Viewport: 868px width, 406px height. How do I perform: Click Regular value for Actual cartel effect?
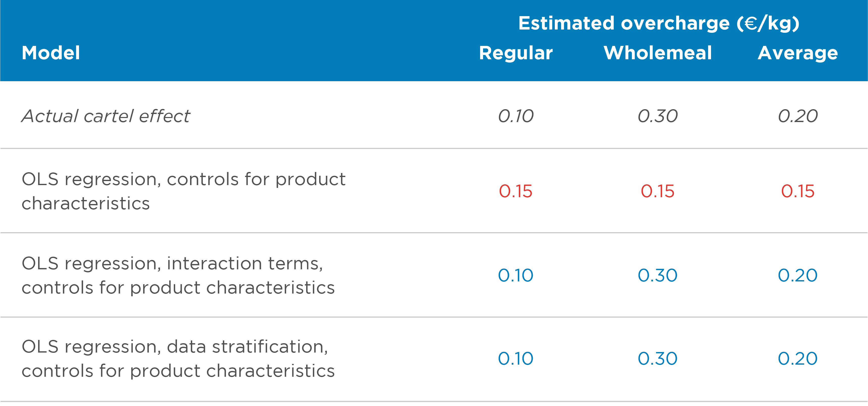pos(516,116)
